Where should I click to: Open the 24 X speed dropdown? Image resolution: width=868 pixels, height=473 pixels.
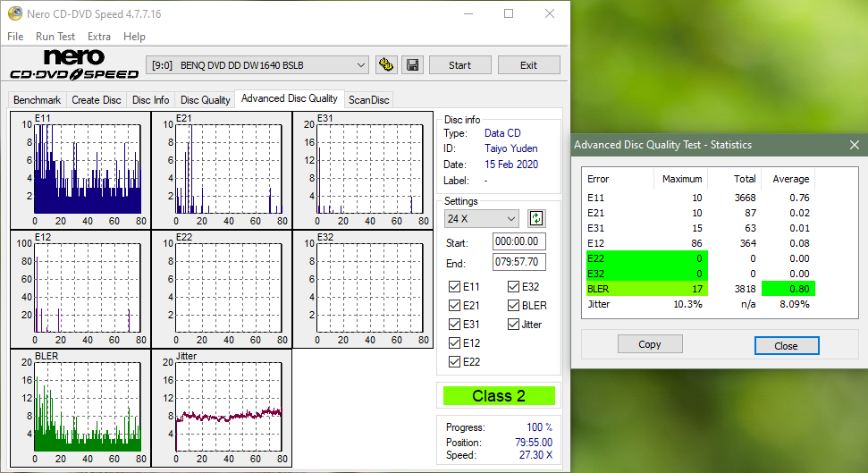coord(481,219)
